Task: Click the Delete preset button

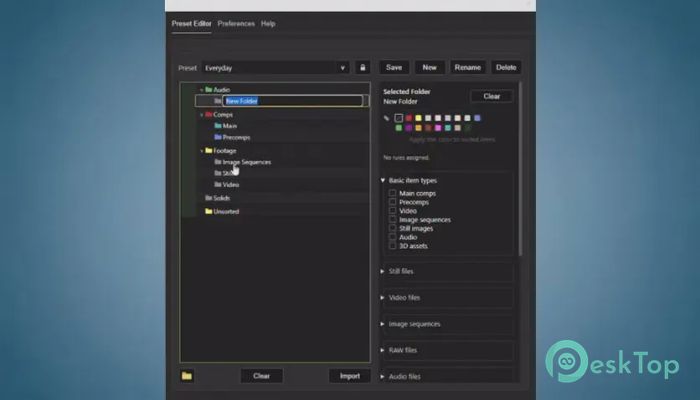Action: [x=506, y=67]
